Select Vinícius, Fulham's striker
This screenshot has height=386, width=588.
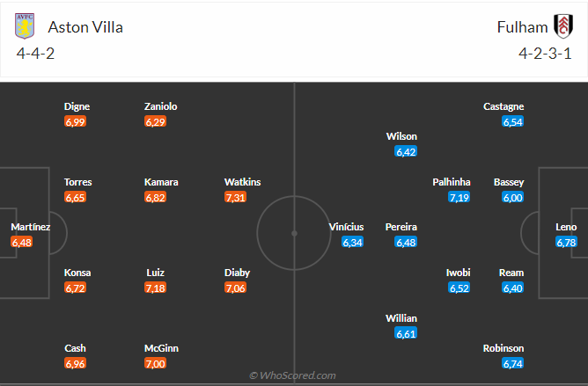[346, 227]
